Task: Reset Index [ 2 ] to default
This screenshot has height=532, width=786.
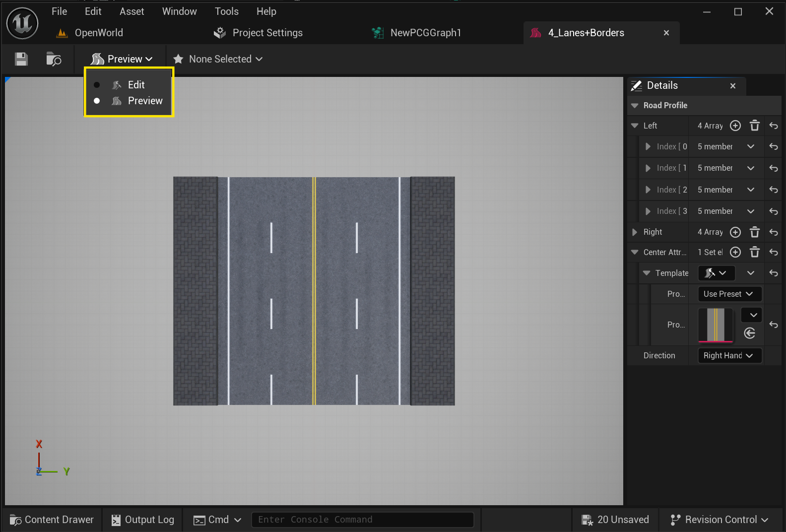Action: click(x=774, y=190)
